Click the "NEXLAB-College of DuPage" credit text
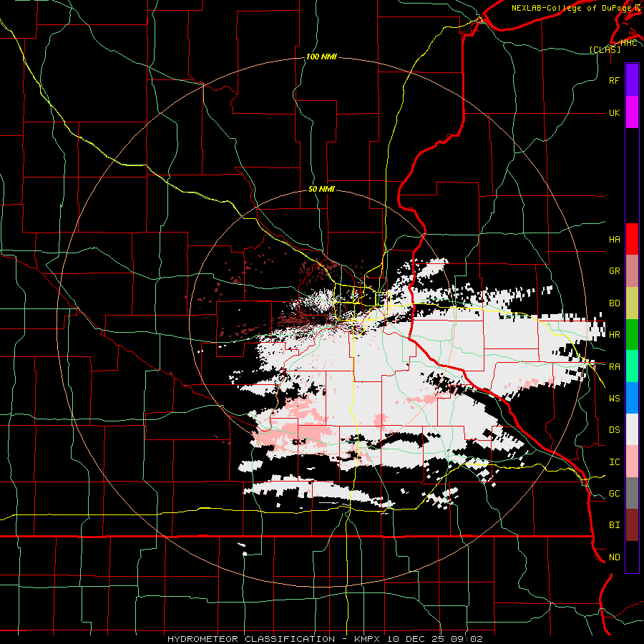 click(x=571, y=8)
